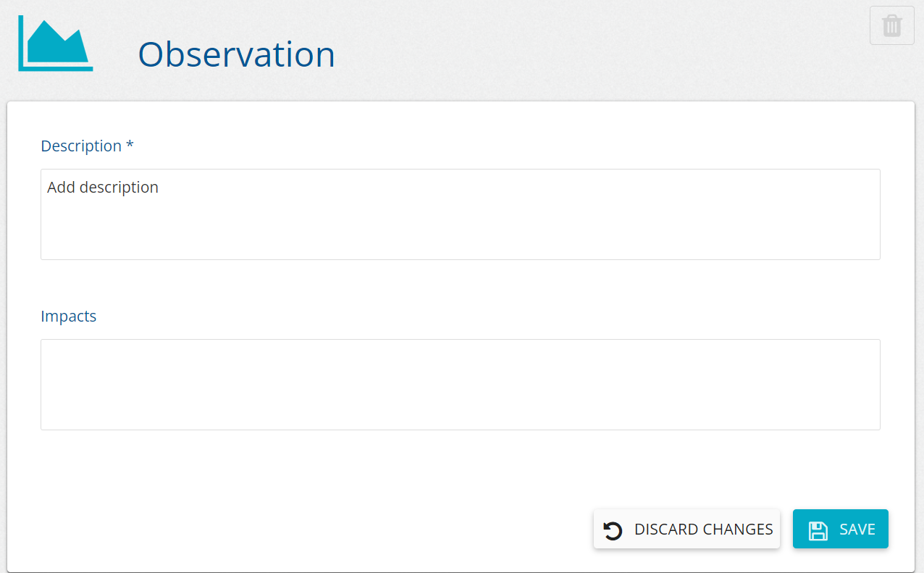Click the Observation page heading
Viewport: 924px width, 573px height.
236,54
